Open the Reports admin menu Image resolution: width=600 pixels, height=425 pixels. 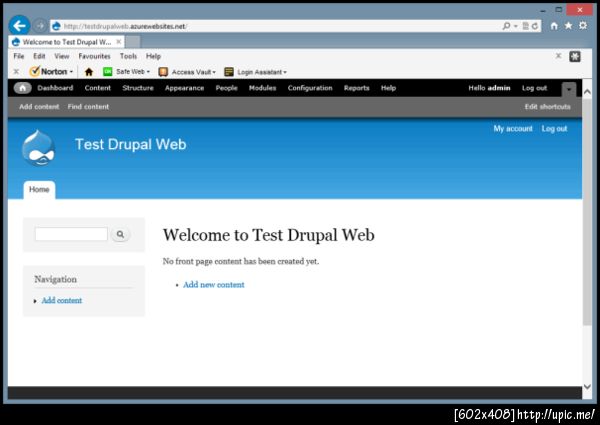point(357,88)
